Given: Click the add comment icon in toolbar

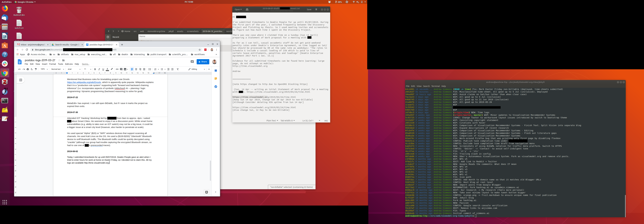Looking at the screenshot, I should pos(121,69).
